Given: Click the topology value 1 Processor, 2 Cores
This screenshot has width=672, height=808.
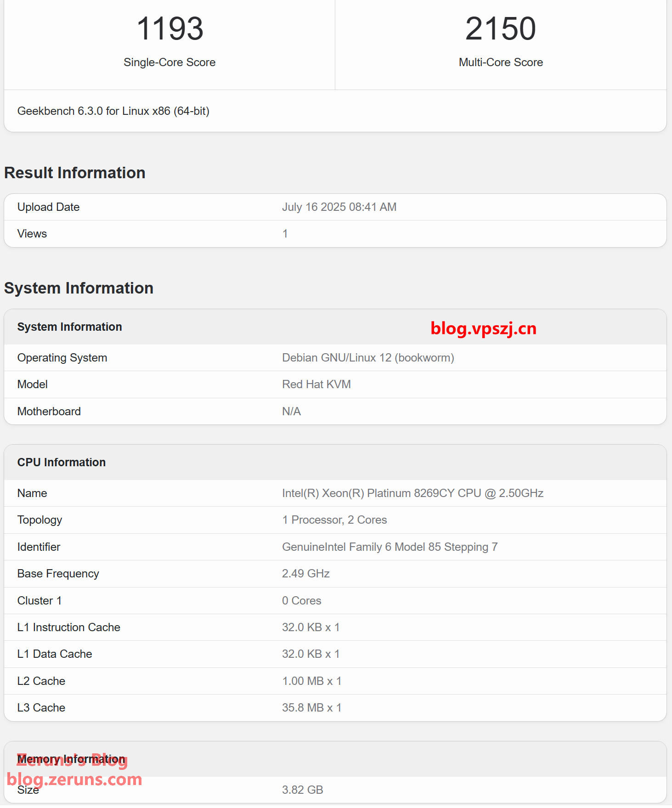Looking at the screenshot, I should click(x=334, y=520).
